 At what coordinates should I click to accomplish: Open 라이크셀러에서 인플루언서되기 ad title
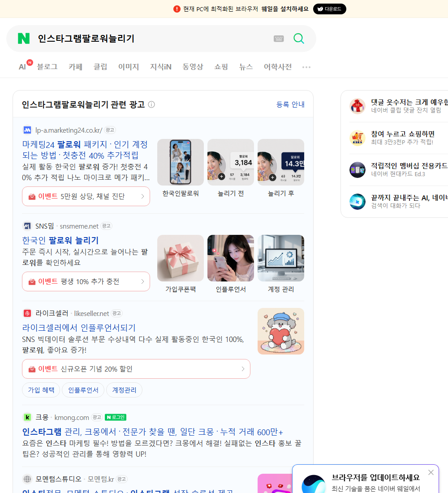79,328
